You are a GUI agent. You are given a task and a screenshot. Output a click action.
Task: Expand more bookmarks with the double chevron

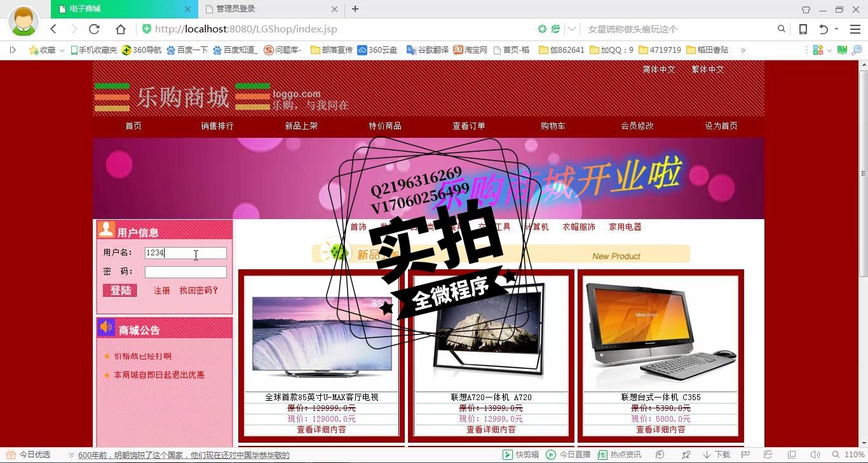743,50
